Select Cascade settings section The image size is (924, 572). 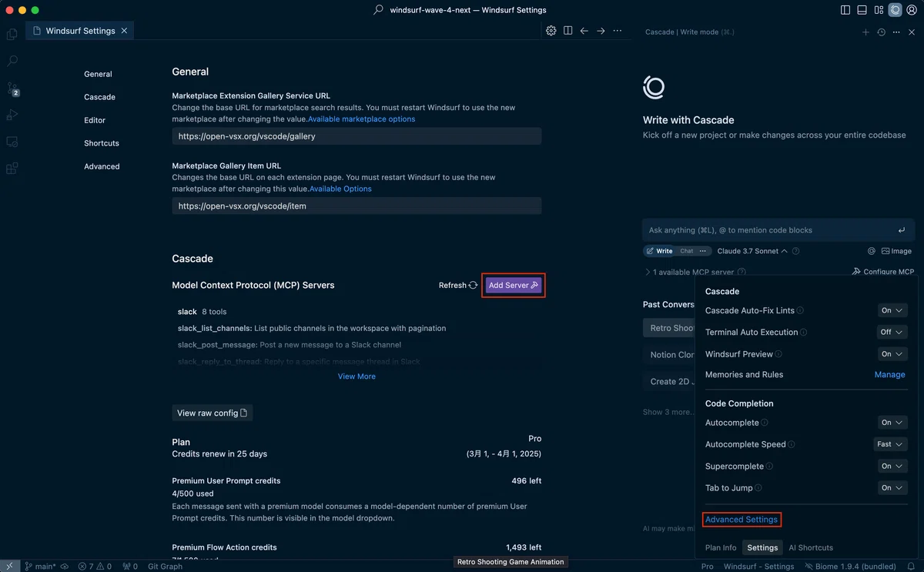click(99, 97)
